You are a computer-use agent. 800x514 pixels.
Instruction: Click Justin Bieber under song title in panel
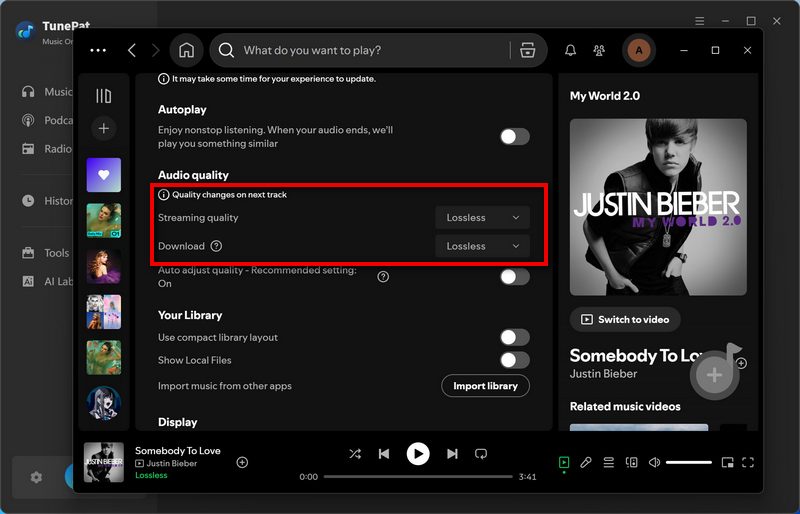coord(603,374)
